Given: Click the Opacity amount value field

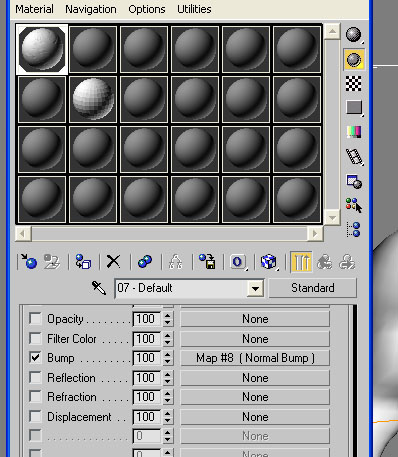Looking at the screenshot, I should tap(147, 319).
